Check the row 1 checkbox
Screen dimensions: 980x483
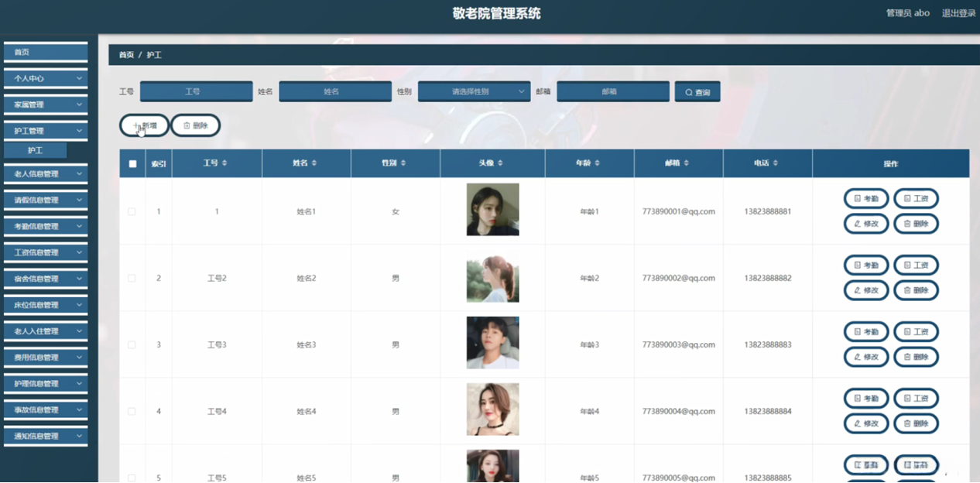tap(132, 211)
